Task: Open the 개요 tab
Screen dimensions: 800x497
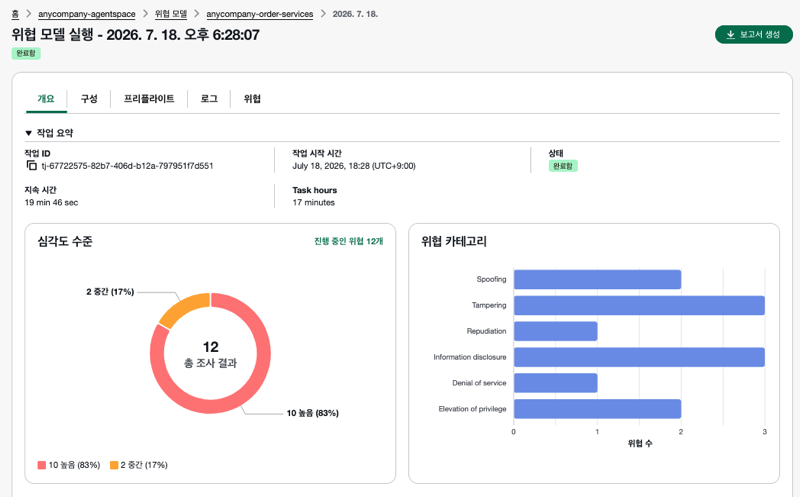Action: (46, 99)
